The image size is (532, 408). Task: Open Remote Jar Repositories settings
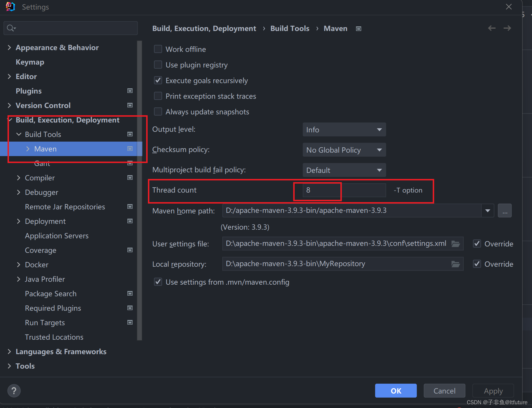coord(65,207)
